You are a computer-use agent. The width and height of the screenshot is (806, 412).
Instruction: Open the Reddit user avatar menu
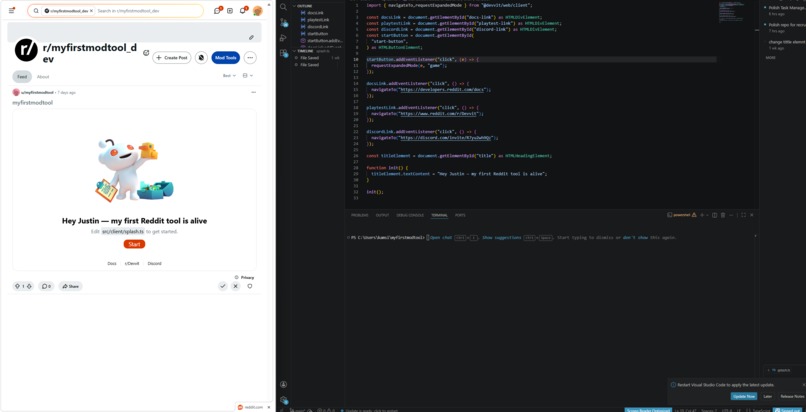tap(258, 11)
